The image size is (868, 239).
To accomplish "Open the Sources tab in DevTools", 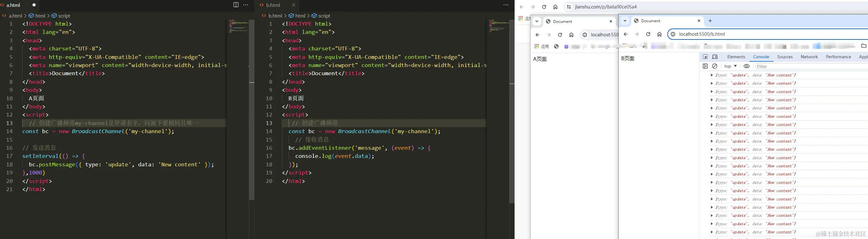I will coord(785,57).
